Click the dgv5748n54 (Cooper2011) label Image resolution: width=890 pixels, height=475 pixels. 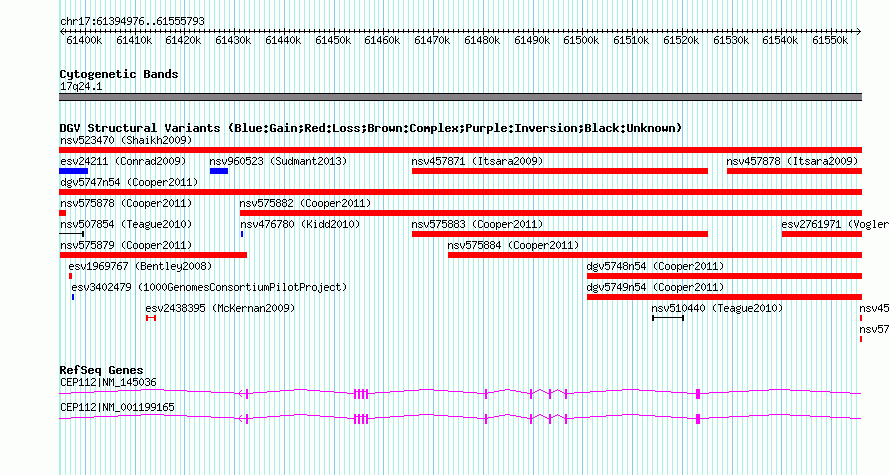tap(656, 266)
